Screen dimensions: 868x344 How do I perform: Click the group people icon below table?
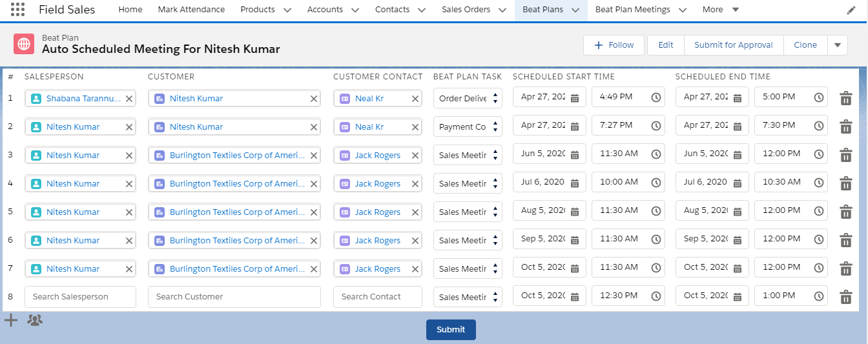pos(35,319)
